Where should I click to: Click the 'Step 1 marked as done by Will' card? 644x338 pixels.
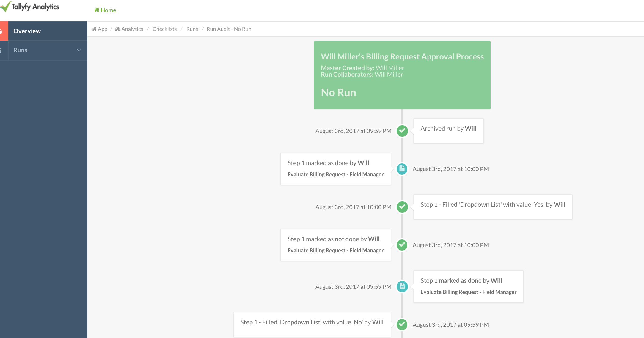(x=335, y=168)
